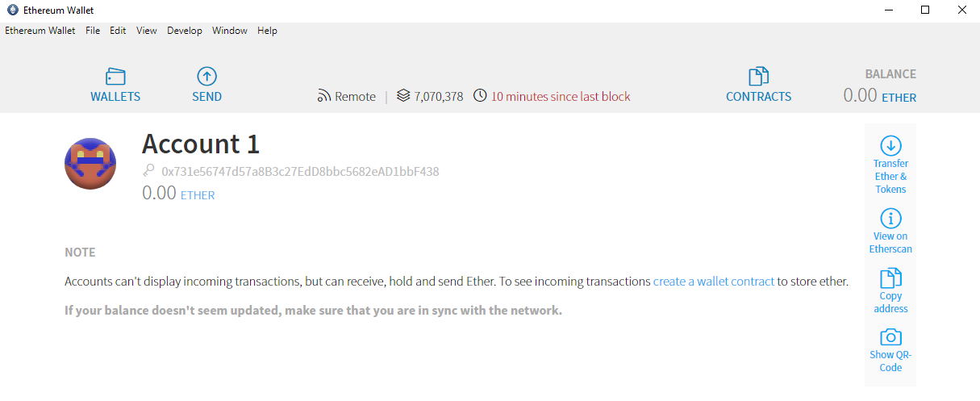Open the Send page arrow icon

207,77
